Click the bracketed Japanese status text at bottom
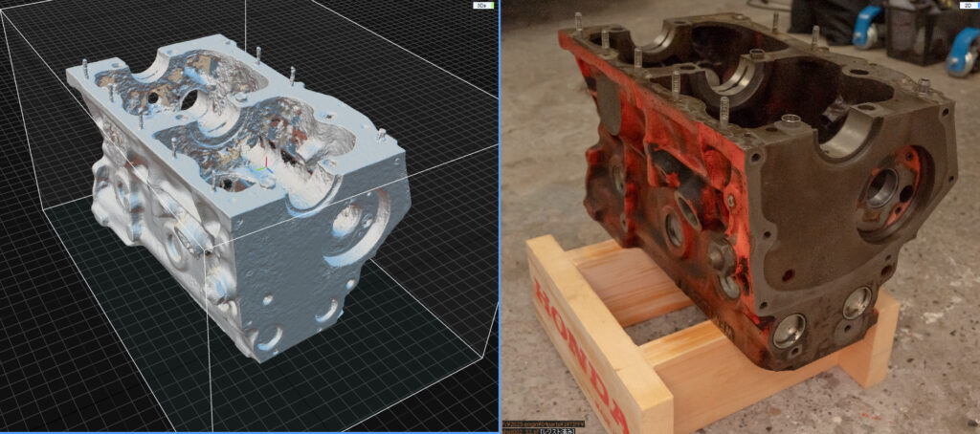Image resolution: width=980 pixels, height=434 pixels. coord(559,430)
